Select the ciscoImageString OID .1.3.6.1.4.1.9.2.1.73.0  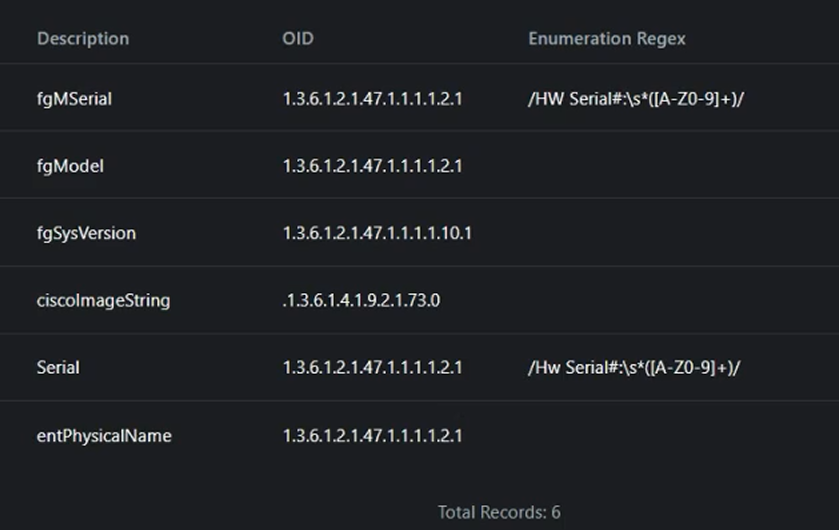tap(361, 300)
